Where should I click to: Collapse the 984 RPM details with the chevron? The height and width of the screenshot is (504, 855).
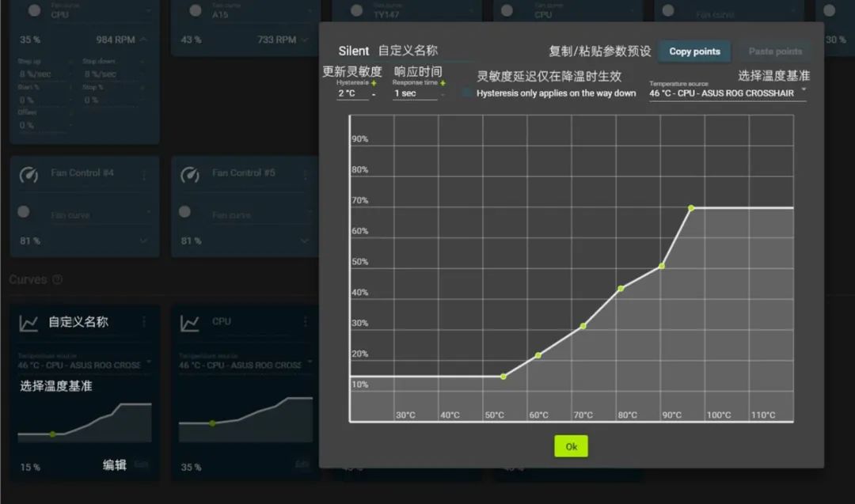point(144,39)
